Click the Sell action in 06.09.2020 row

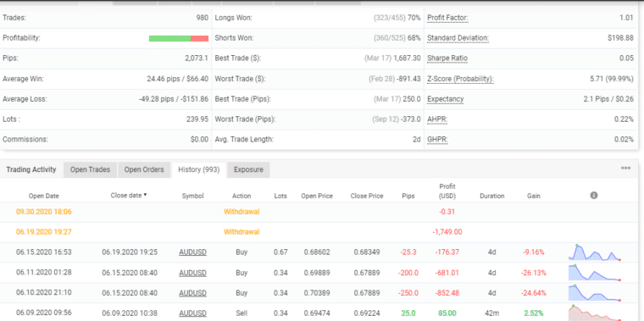[241, 313]
